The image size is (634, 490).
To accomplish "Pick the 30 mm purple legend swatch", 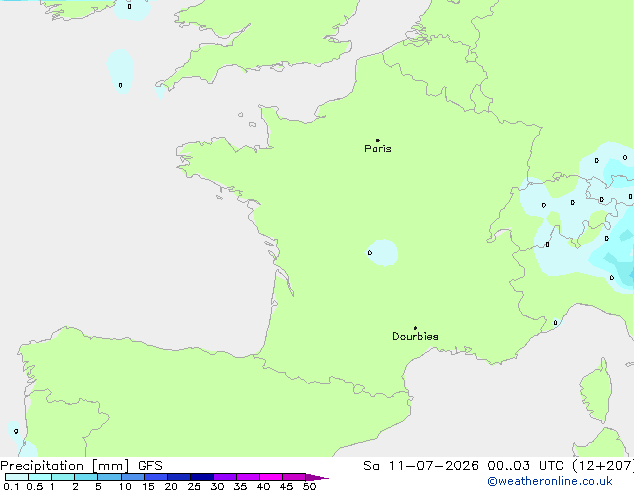I will (225, 477).
